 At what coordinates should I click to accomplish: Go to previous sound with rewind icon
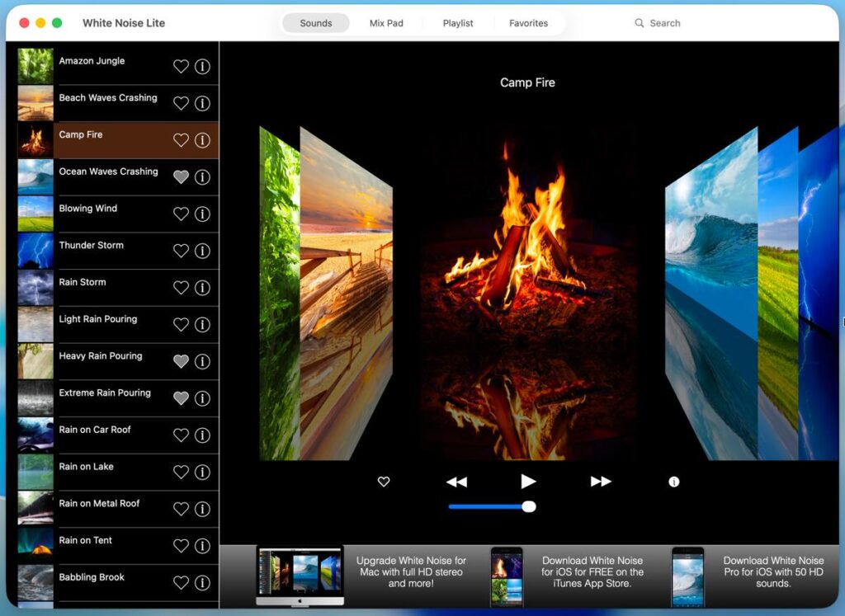(x=456, y=482)
